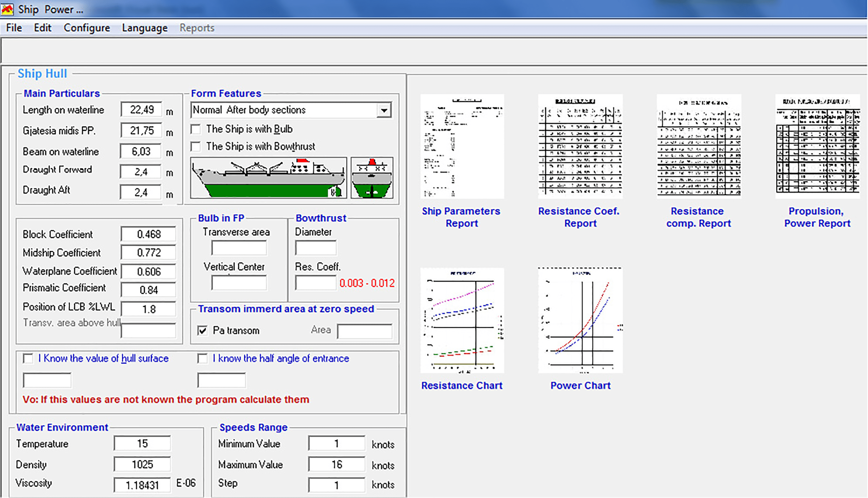Click the Block Coefficient input field

point(149,234)
